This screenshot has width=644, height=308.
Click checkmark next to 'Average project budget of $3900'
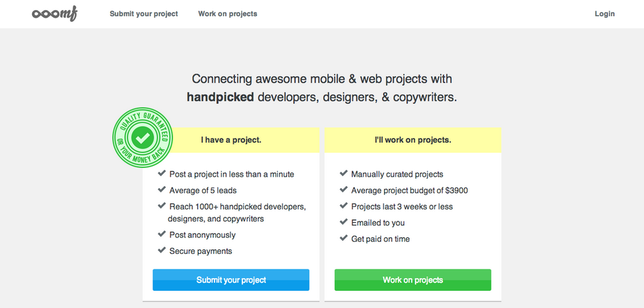point(344,189)
